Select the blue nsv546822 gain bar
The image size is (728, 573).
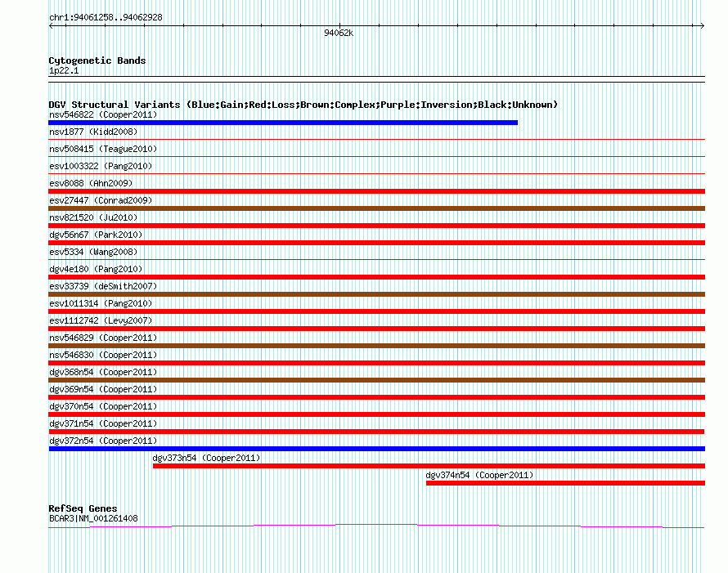[283, 123]
